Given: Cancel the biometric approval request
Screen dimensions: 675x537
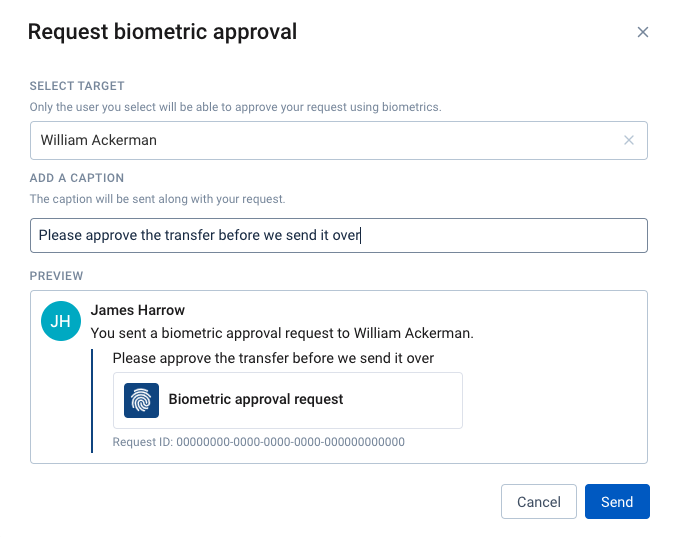Looking at the screenshot, I should [x=539, y=501].
